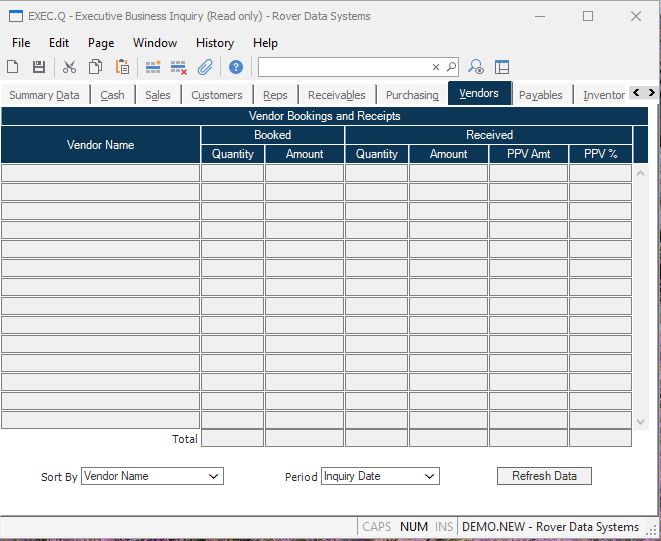This screenshot has width=661, height=541.
Task: Click the Copy icon in toolbar
Action: click(95, 67)
